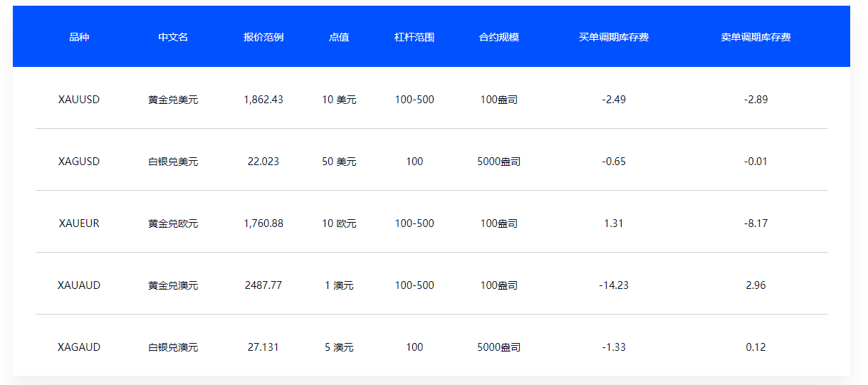Click the -8.17 sell swap value
The width and height of the screenshot is (868, 385).
(x=755, y=223)
